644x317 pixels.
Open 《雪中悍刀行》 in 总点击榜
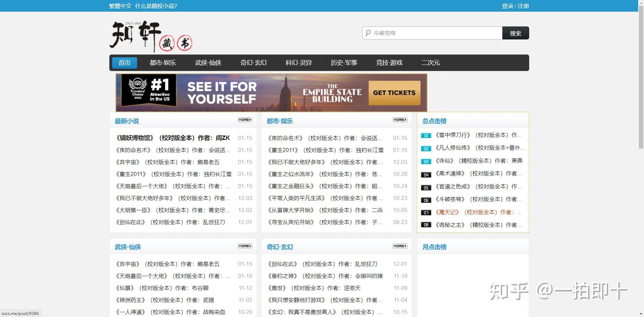pos(478,135)
